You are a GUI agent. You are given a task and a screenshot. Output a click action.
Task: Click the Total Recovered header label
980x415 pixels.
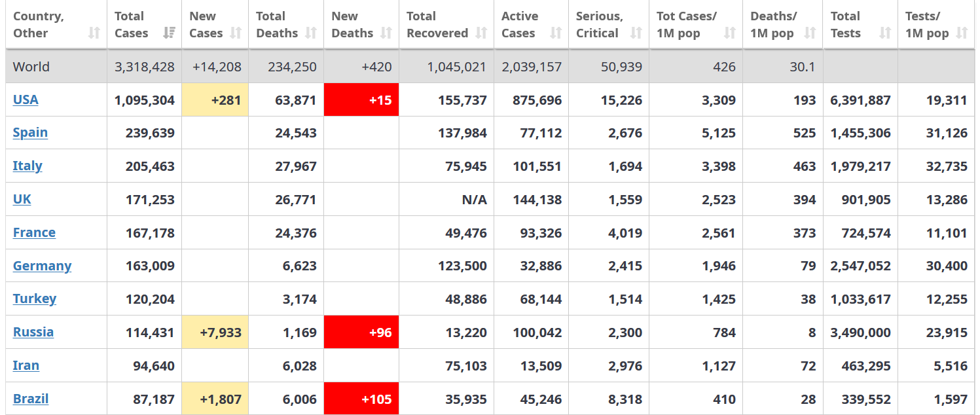point(437,25)
